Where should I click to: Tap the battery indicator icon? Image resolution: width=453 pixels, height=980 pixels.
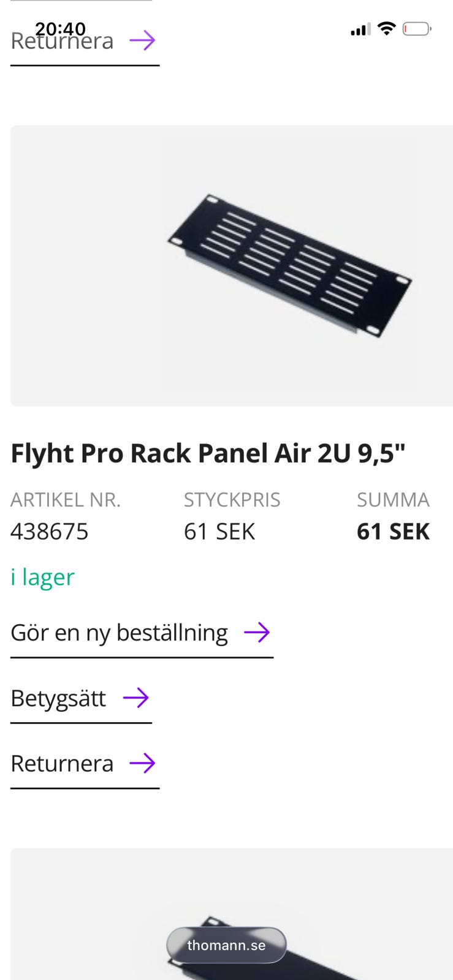[417, 29]
